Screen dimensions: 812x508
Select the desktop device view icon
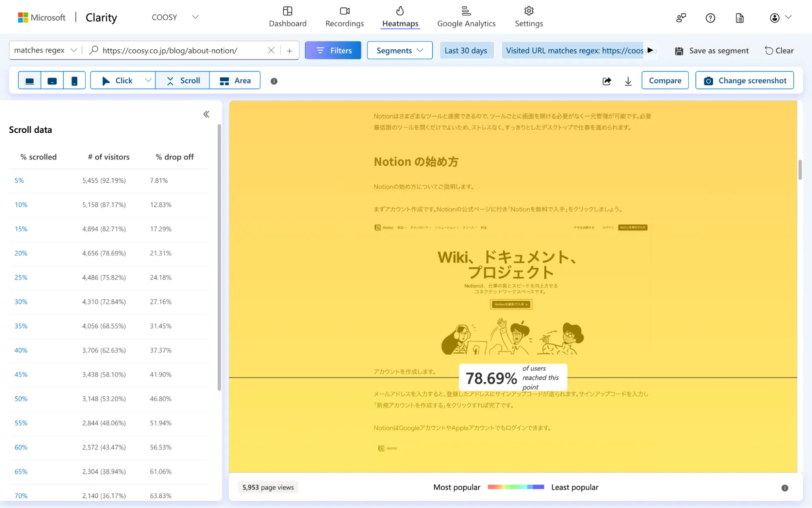[30, 80]
